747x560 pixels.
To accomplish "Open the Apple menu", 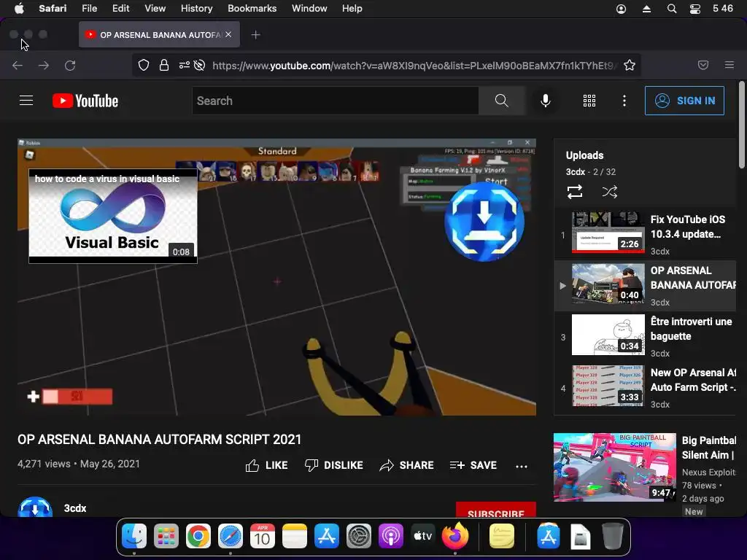I will point(19,8).
